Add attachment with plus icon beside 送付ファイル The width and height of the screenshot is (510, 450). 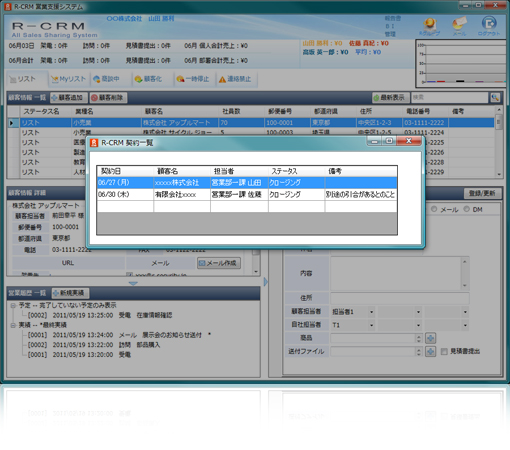[x=431, y=351]
